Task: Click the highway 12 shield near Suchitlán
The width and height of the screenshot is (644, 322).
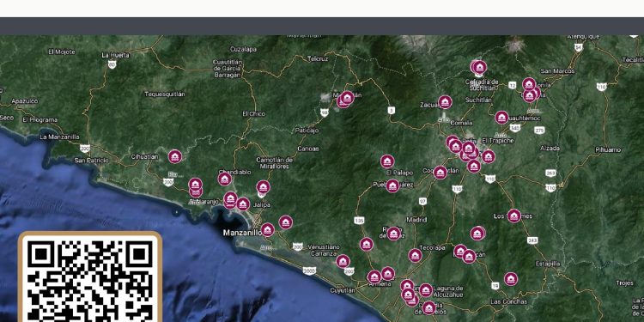Action: click(512, 85)
